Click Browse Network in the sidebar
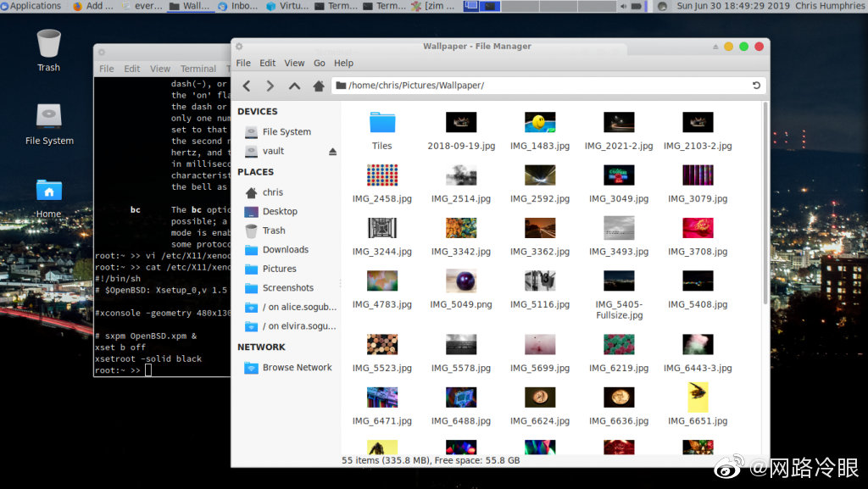 (x=297, y=368)
